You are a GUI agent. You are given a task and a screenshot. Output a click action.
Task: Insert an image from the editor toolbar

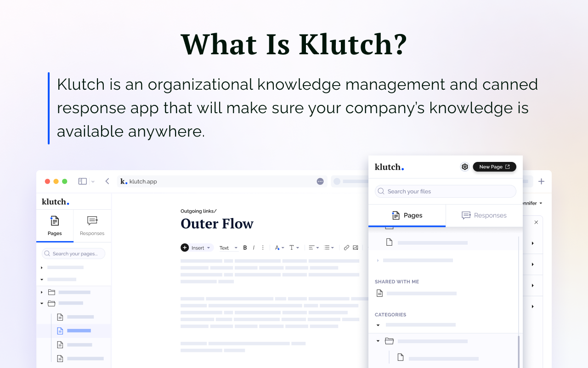(x=356, y=247)
